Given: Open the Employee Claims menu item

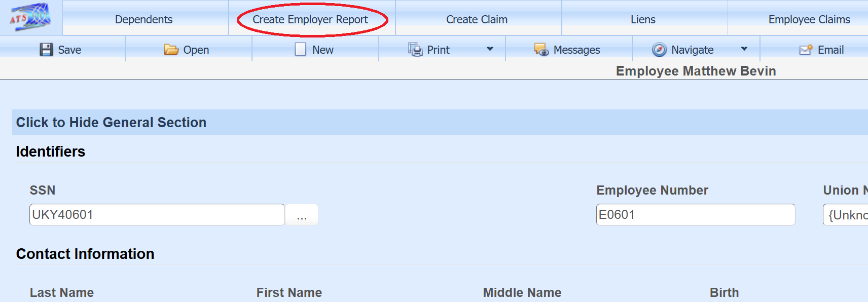Looking at the screenshot, I should (x=809, y=19).
